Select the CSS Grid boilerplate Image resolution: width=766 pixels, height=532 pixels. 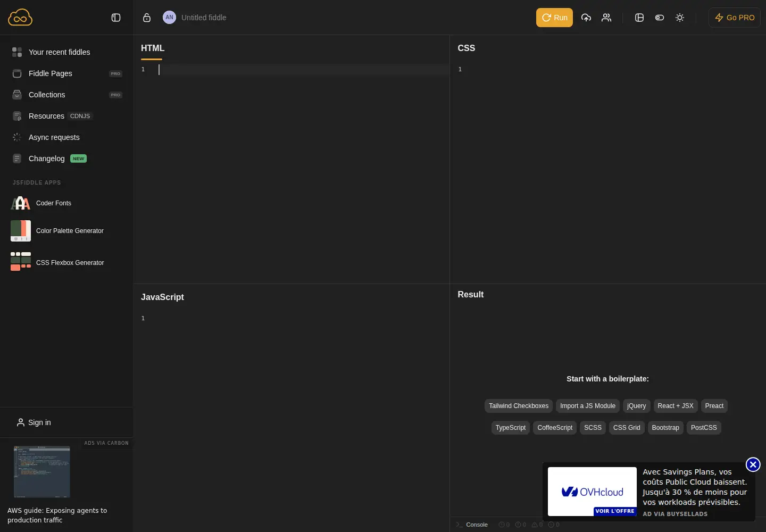(x=627, y=428)
